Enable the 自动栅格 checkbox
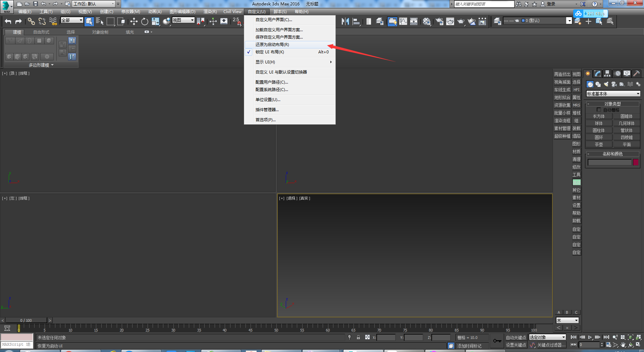 pyautogui.click(x=599, y=110)
